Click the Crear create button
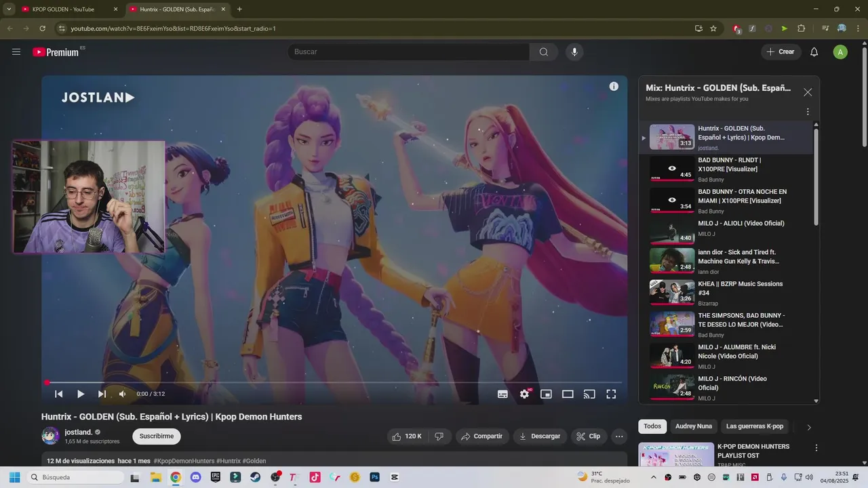868x488 pixels. coord(781,52)
